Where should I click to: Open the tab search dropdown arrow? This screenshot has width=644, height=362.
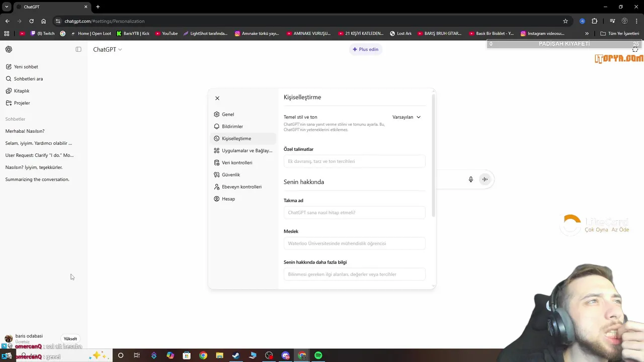(7, 7)
